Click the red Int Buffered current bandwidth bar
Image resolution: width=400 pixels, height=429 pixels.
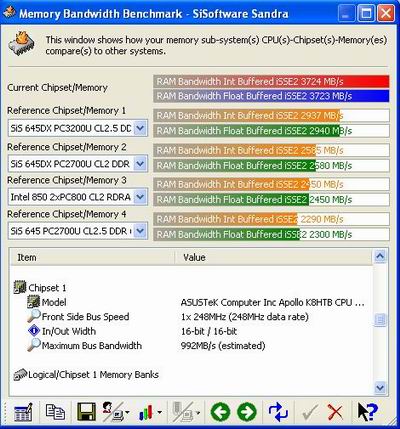pyautogui.click(x=271, y=81)
